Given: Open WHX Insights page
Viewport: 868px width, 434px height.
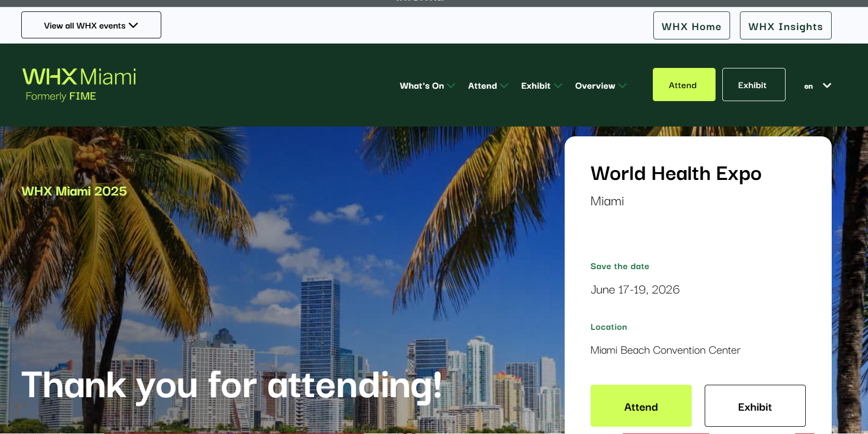Looking at the screenshot, I should pos(785,26).
